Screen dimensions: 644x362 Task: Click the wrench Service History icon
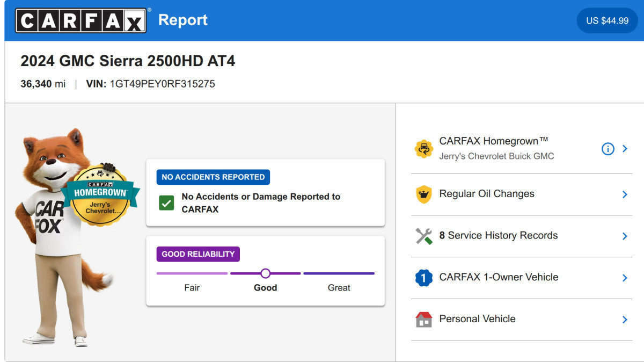[x=424, y=236]
